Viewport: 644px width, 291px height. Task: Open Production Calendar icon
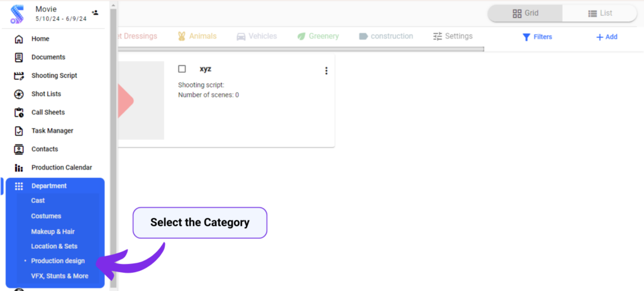tap(19, 168)
